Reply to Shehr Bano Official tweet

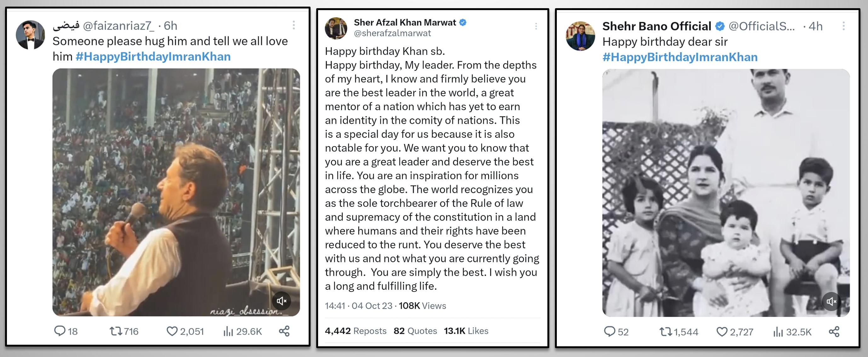coord(609,331)
